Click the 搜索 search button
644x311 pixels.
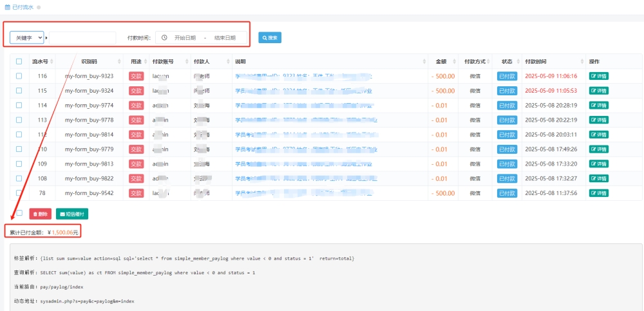(x=270, y=38)
